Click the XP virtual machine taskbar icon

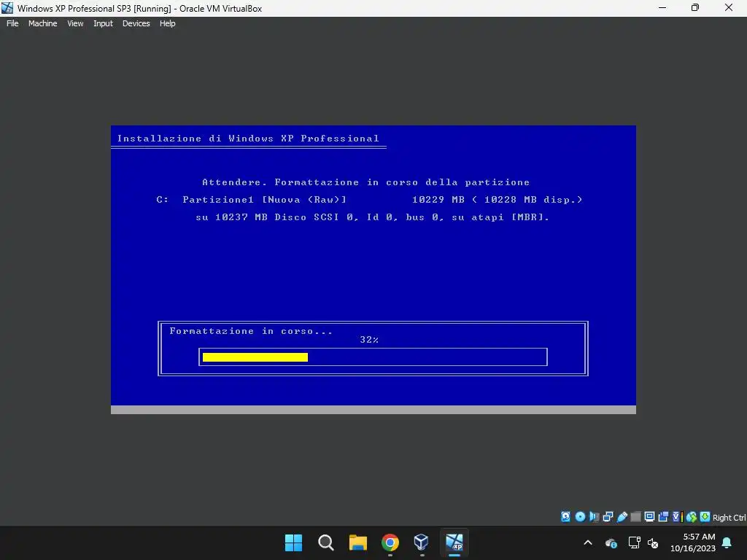pos(454,542)
